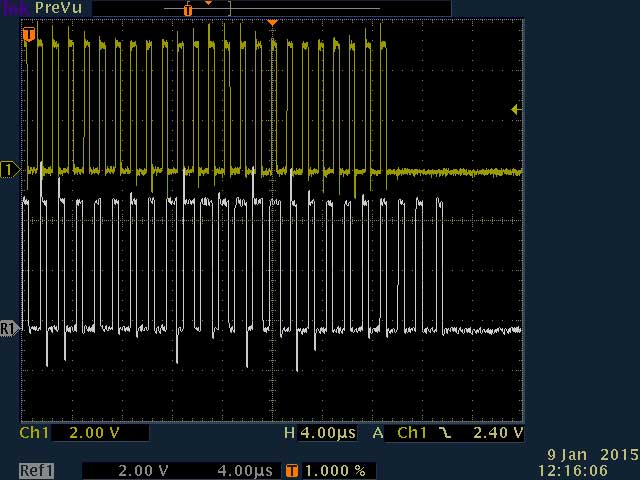Screen dimensions: 640x480
Task: Select the Ref1 label badge
Action: (37, 470)
